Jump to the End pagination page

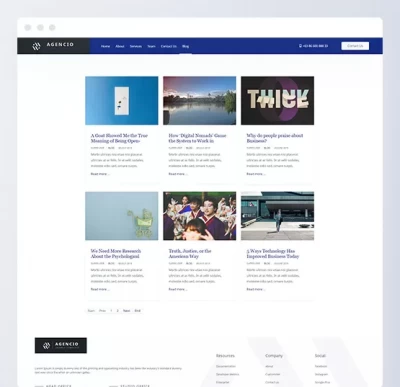(137, 311)
